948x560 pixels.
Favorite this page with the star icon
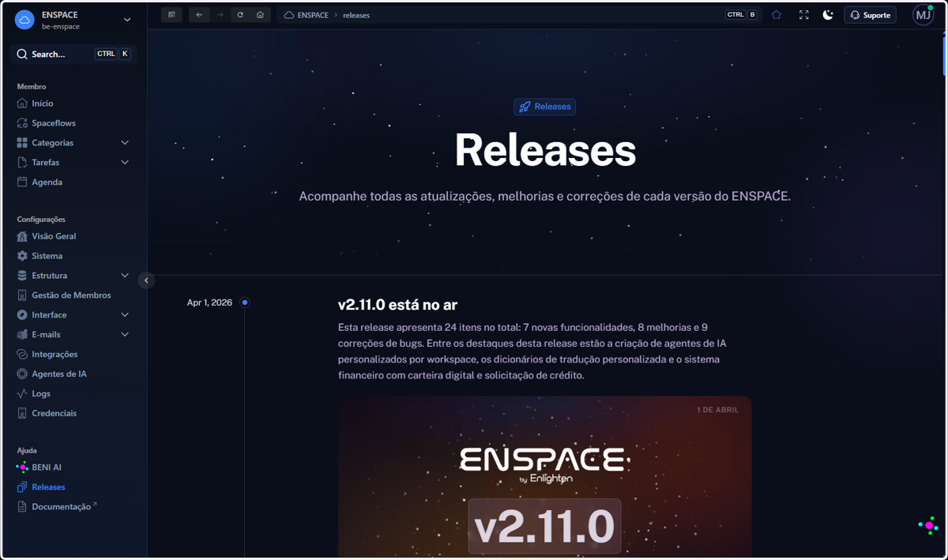point(777,15)
